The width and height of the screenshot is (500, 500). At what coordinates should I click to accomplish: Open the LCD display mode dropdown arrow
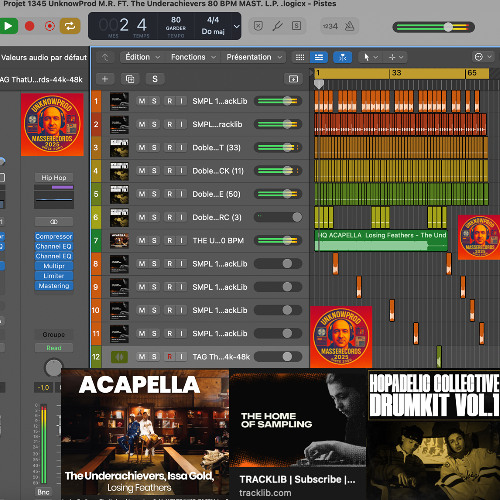pos(237,26)
